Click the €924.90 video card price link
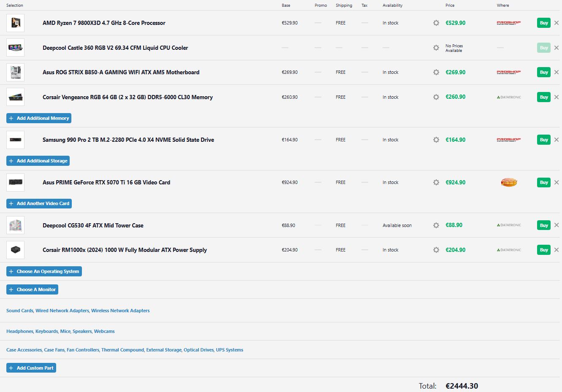Screen dimensions: 562x392 click(456, 182)
